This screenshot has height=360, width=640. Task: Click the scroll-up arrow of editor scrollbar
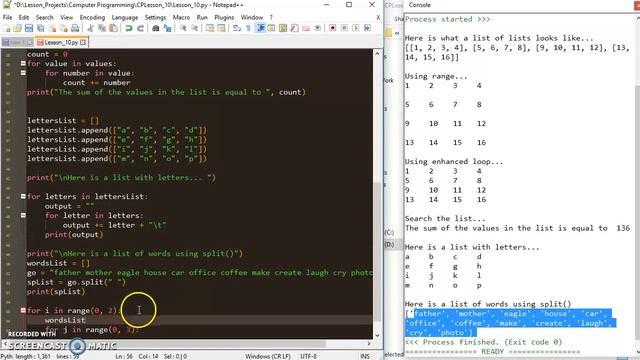(x=377, y=53)
